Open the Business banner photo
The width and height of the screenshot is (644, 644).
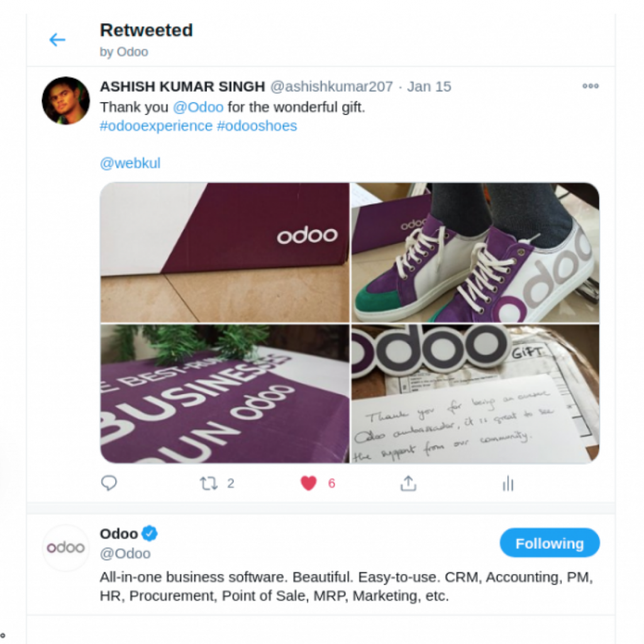(x=225, y=394)
